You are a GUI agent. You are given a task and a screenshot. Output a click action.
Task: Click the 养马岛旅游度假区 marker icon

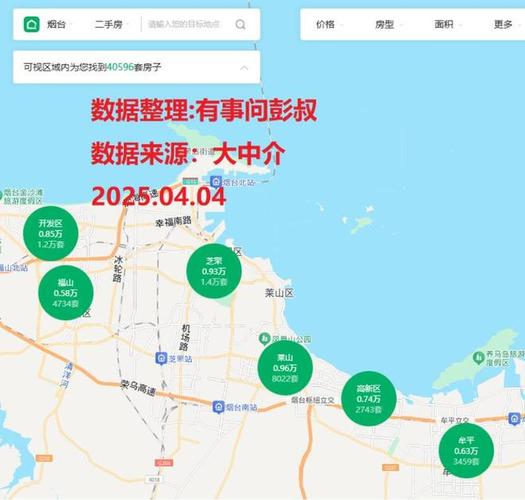coord(479,358)
